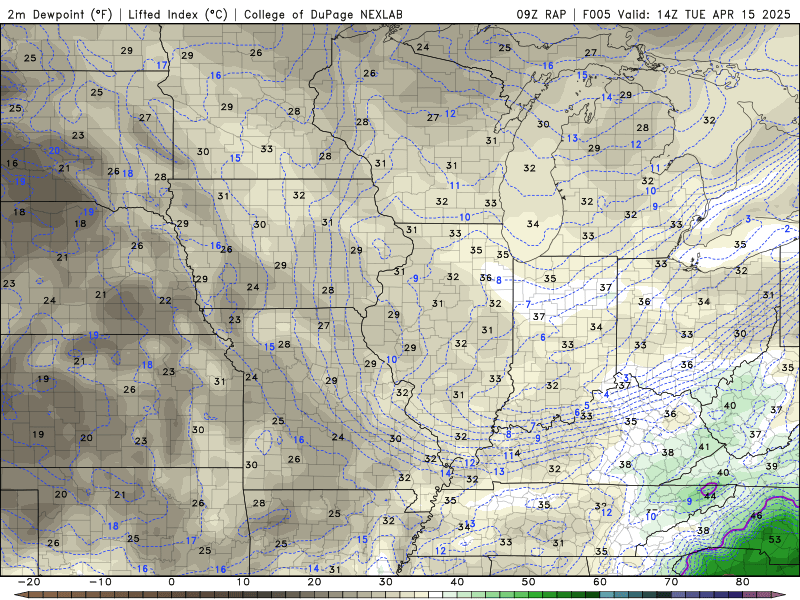Click the "70" label on the color scale

pyautogui.click(x=671, y=582)
